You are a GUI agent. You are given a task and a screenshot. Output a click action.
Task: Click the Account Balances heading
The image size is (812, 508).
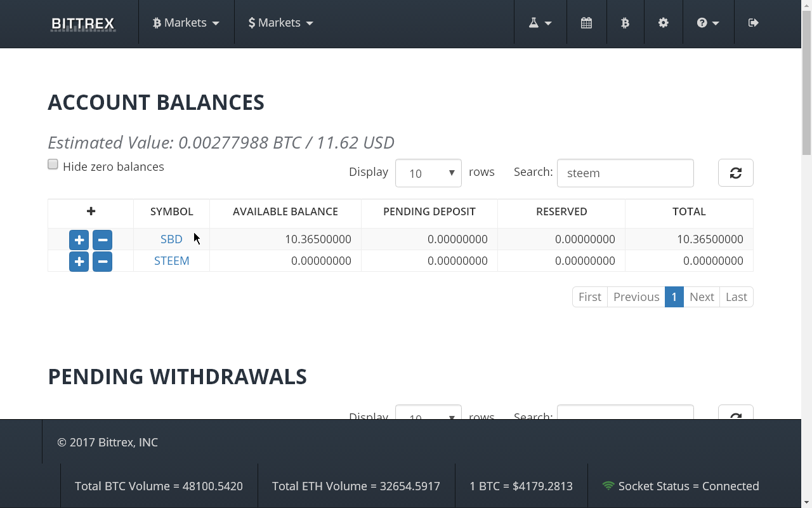156,102
